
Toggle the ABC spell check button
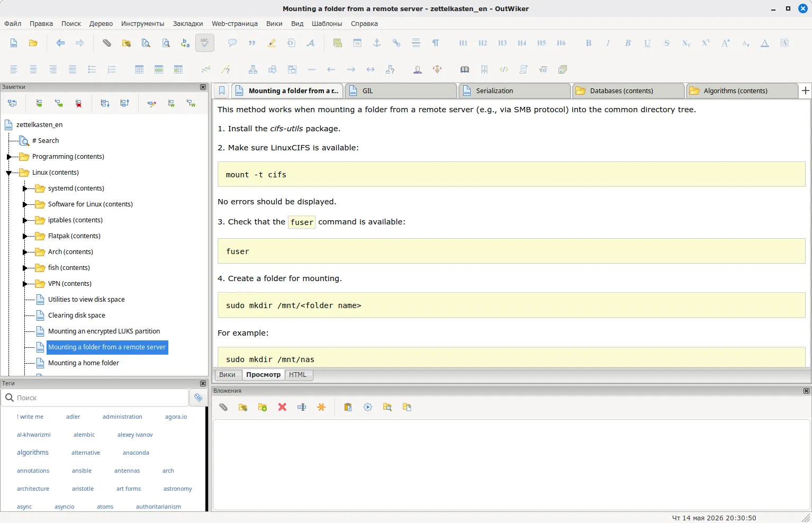click(205, 43)
